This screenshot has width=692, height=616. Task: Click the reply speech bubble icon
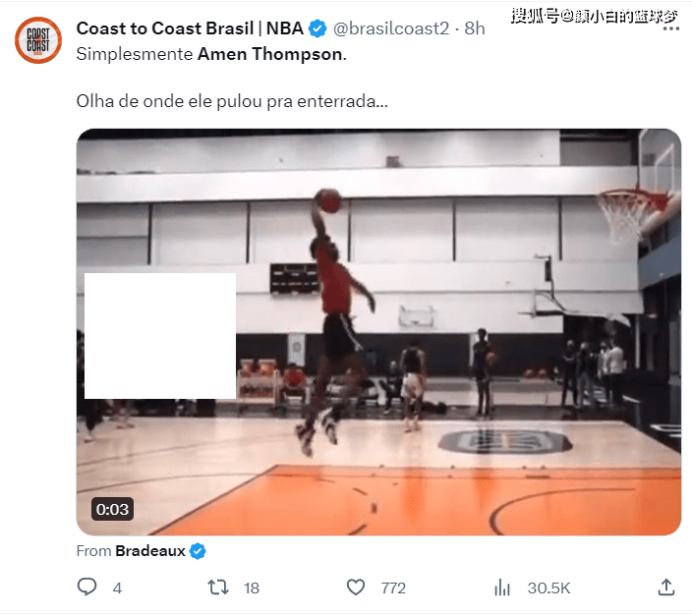[86, 588]
